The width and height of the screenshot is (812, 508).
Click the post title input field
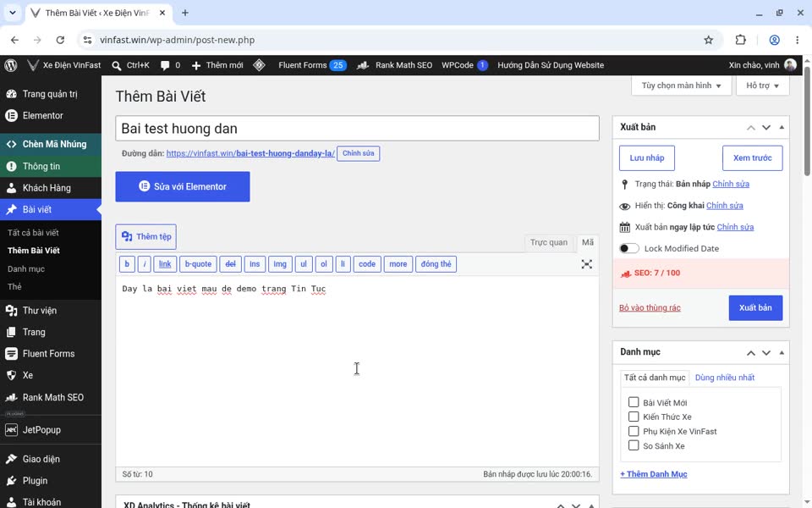coord(357,129)
